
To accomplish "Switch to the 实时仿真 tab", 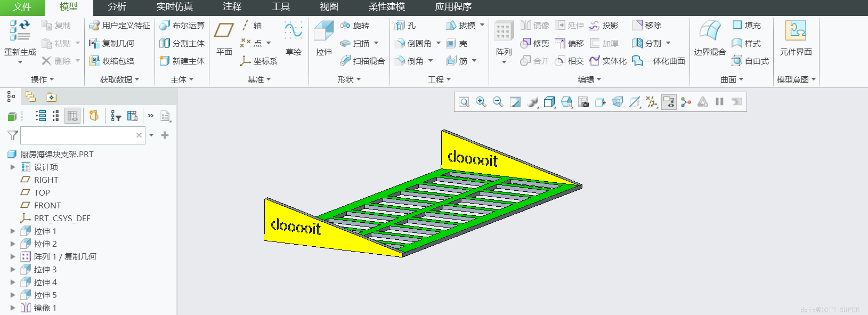I will 175,7.
